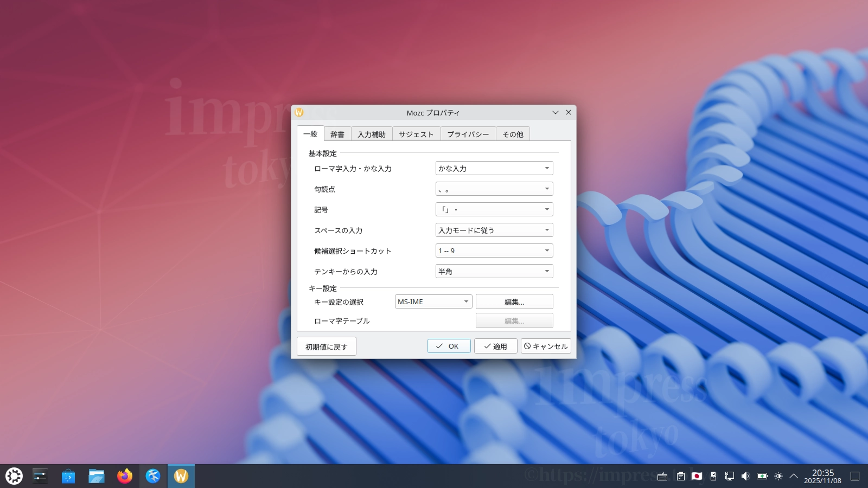Open the 1 -- 9 candidate shortcut dropdown
Image resolution: width=868 pixels, height=488 pixels.
pos(494,251)
